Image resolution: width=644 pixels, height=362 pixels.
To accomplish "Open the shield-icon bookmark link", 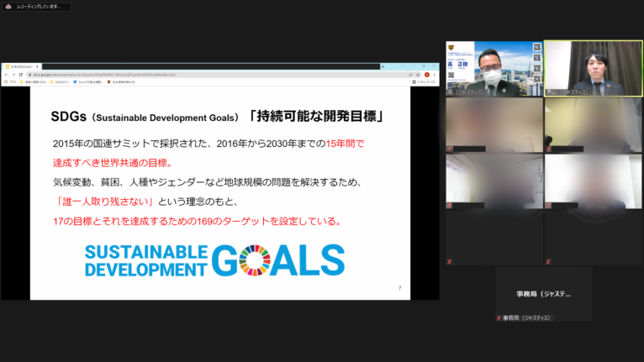I will click(122, 82).
